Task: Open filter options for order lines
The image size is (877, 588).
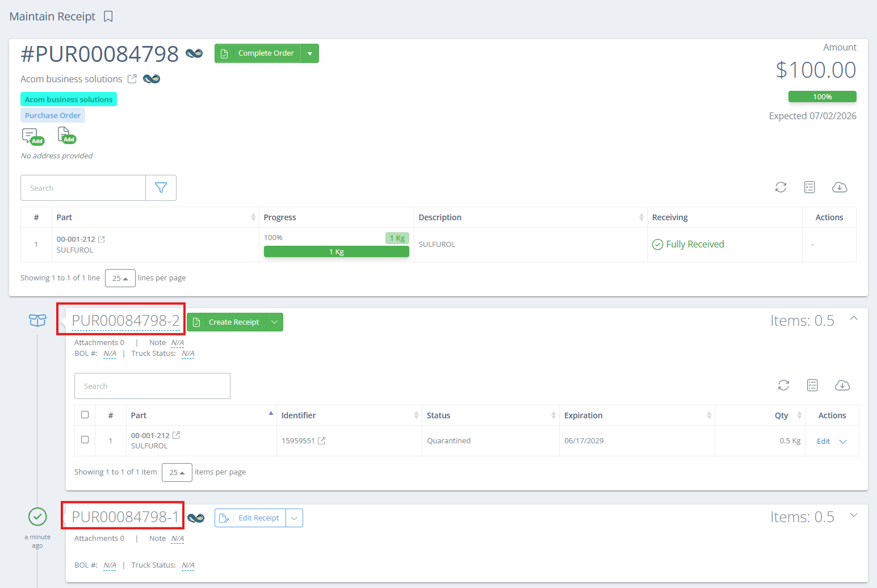Action: click(x=161, y=188)
